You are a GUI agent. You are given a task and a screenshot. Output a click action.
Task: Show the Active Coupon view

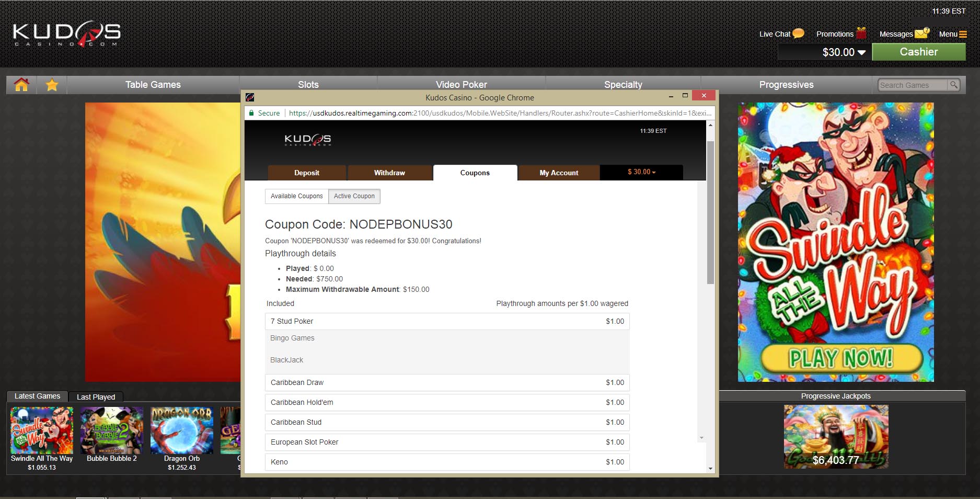(x=354, y=196)
